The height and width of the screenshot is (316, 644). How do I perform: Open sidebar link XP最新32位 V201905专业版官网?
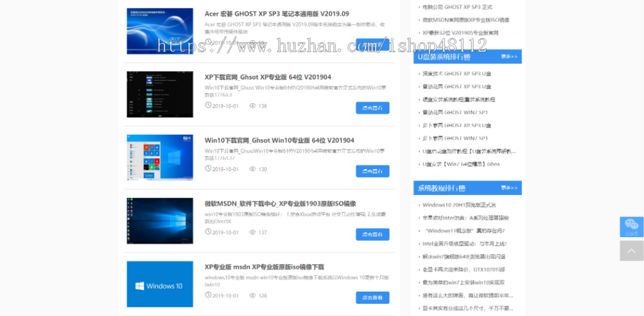click(460, 32)
